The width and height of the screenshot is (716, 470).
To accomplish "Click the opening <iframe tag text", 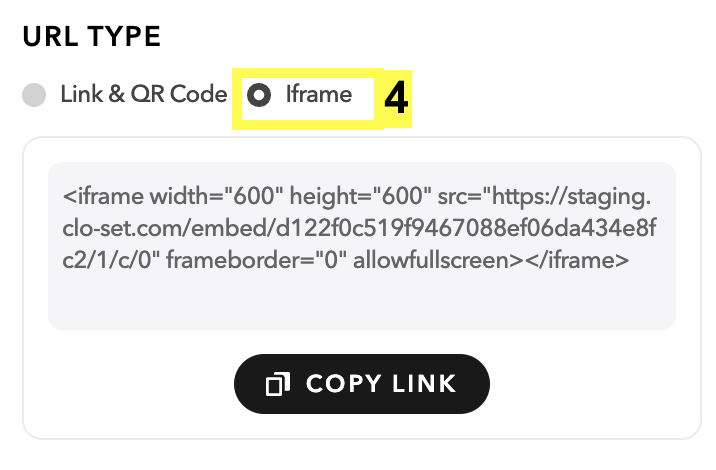I will coord(103,197).
